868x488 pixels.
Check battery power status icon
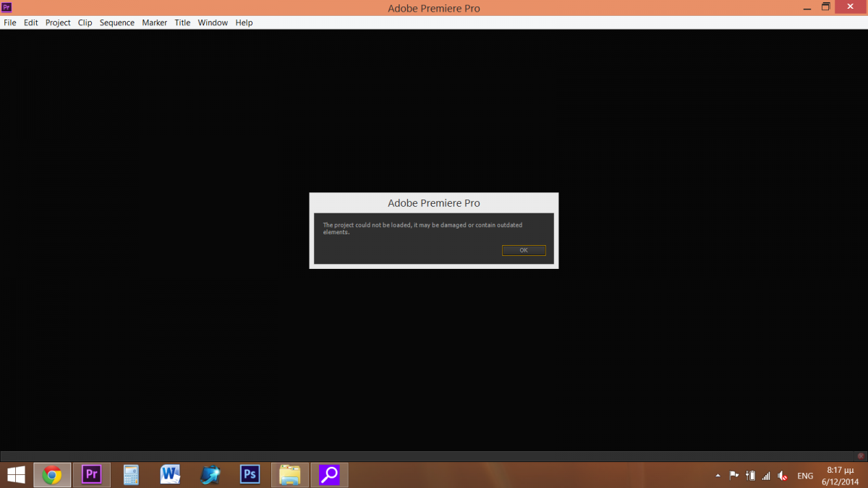(751, 476)
